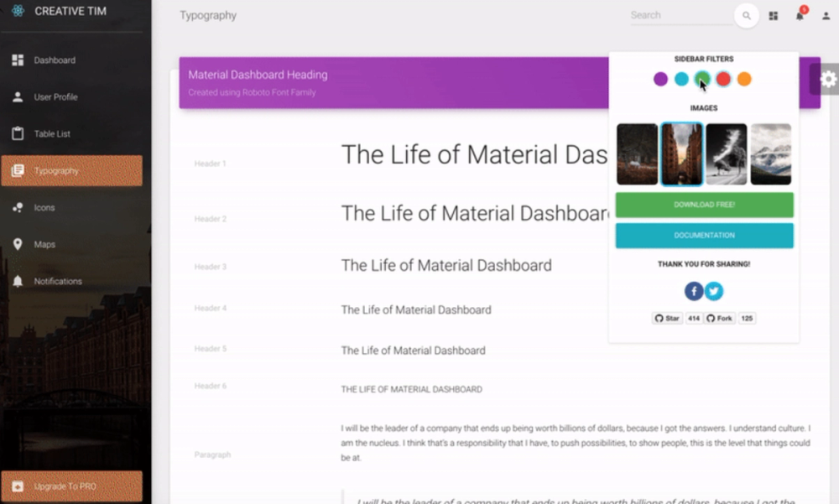
Task: Click the "Paragraph" label
Action: (212, 455)
